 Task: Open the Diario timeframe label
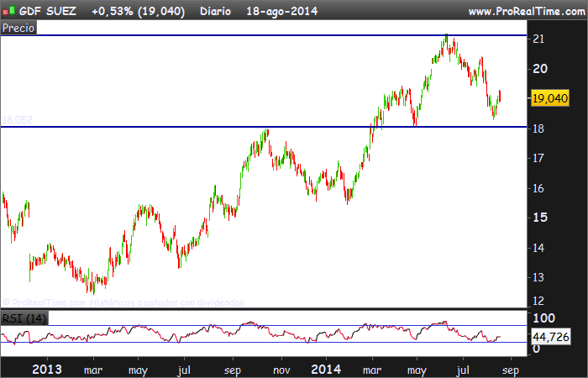215,11
